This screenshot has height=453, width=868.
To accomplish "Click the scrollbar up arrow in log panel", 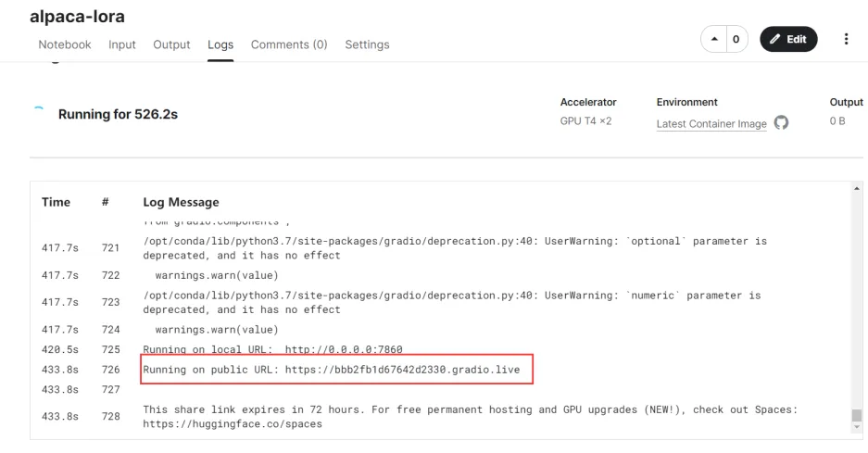I will point(856,189).
